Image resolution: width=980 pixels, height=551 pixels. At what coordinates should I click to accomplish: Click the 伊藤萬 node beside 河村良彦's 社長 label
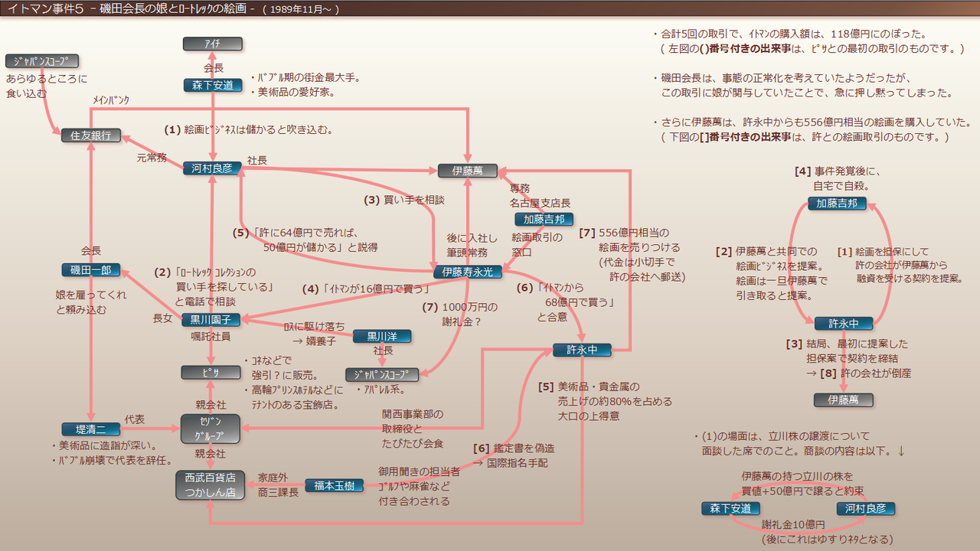tap(468, 171)
